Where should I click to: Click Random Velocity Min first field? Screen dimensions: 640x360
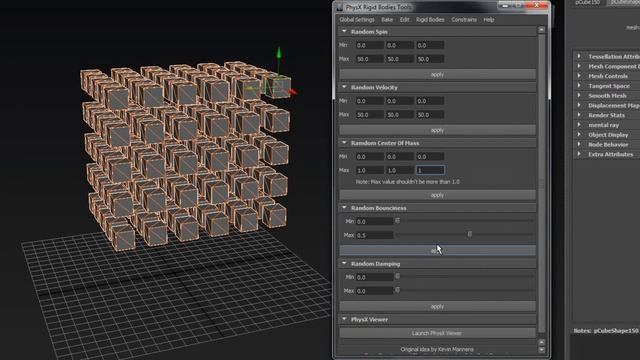(369, 101)
